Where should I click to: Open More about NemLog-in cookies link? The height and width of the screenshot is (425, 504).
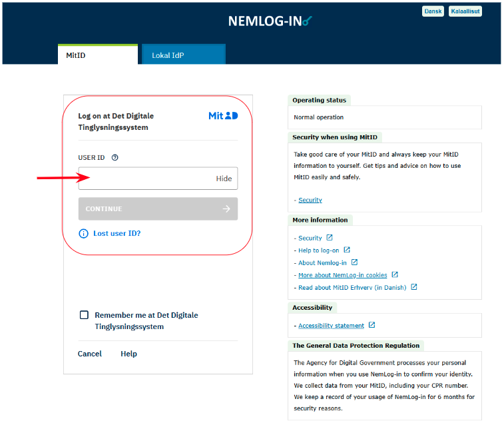pyautogui.click(x=343, y=275)
